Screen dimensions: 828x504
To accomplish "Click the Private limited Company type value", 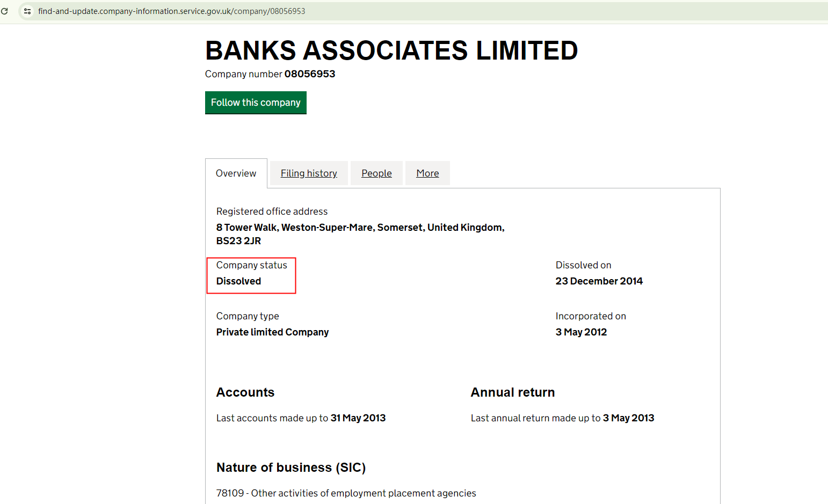I will pos(272,332).
